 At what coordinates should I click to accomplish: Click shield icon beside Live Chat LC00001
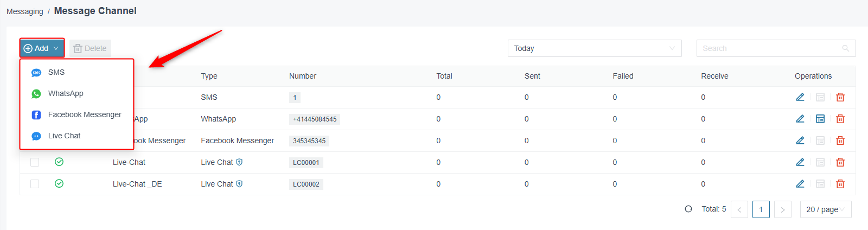tap(239, 162)
